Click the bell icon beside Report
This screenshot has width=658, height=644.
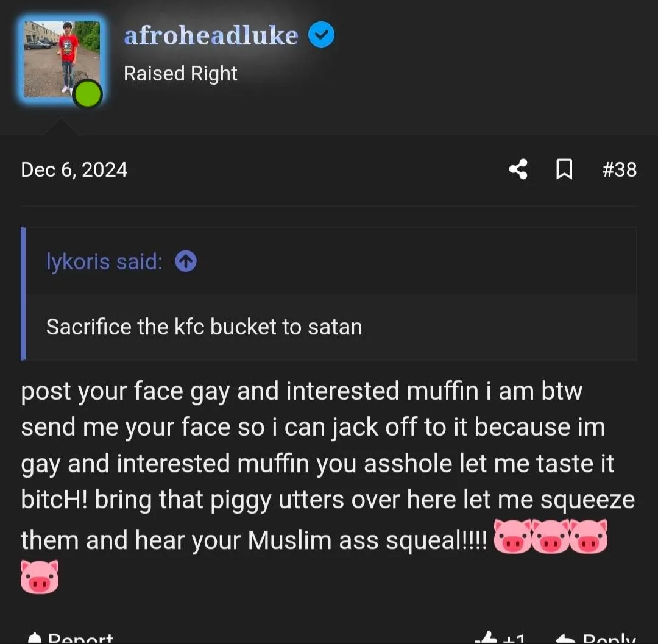(x=34, y=639)
